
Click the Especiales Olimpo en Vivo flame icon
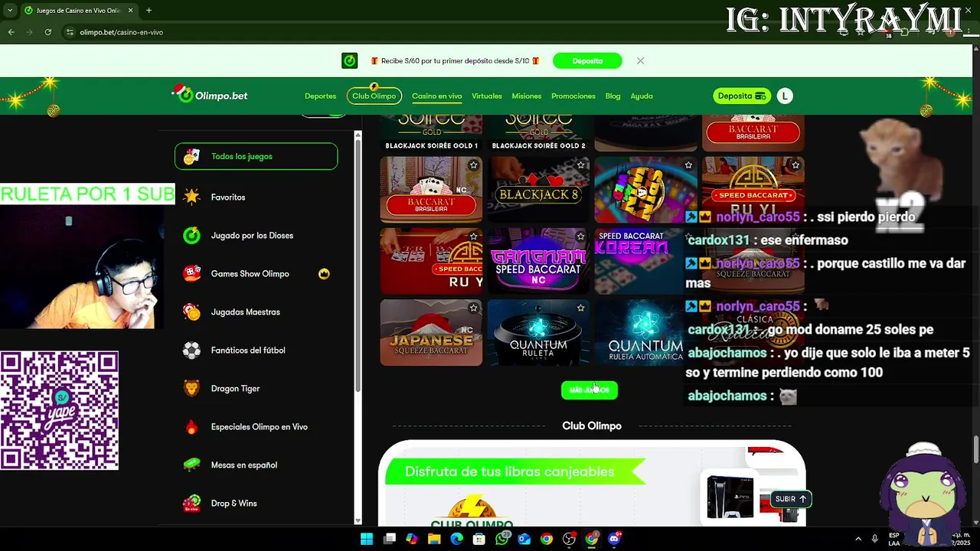coord(191,426)
